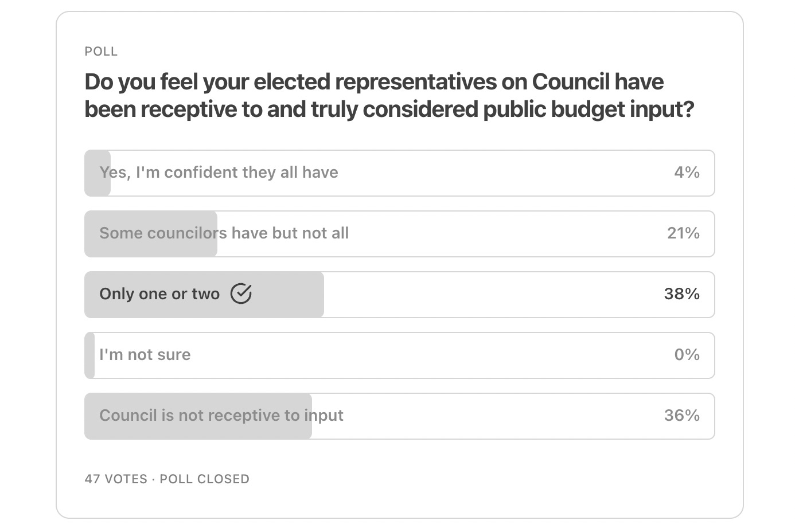Image resolution: width=795 pixels, height=532 pixels.
Task: Choose Some councilors have but not all
Action: [399, 234]
